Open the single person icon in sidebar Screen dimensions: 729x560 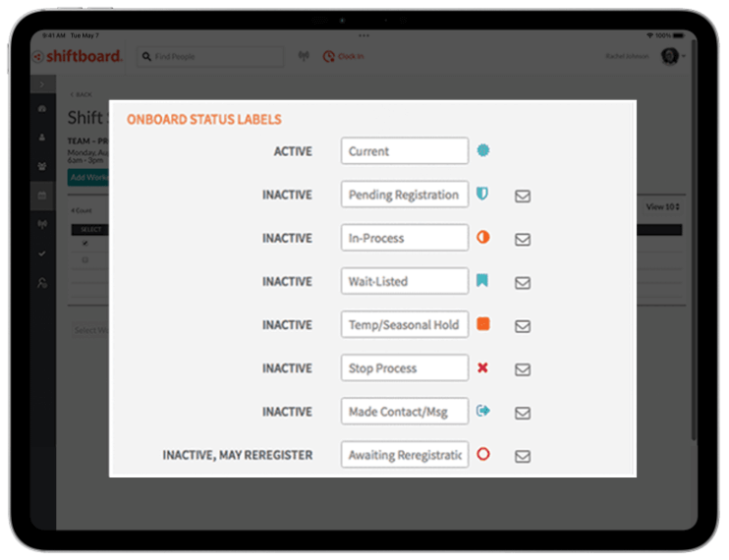(x=42, y=138)
